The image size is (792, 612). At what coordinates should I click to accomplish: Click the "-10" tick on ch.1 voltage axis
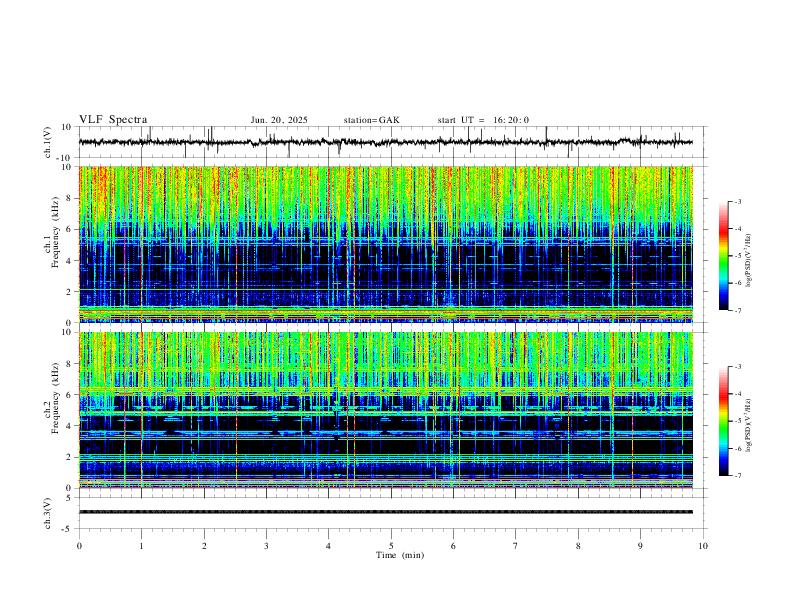[65, 158]
